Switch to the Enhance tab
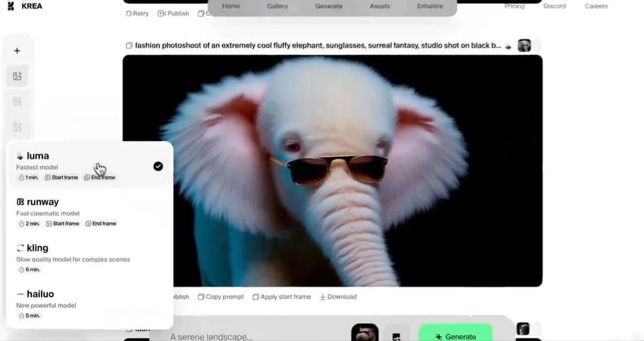 pos(430,6)
